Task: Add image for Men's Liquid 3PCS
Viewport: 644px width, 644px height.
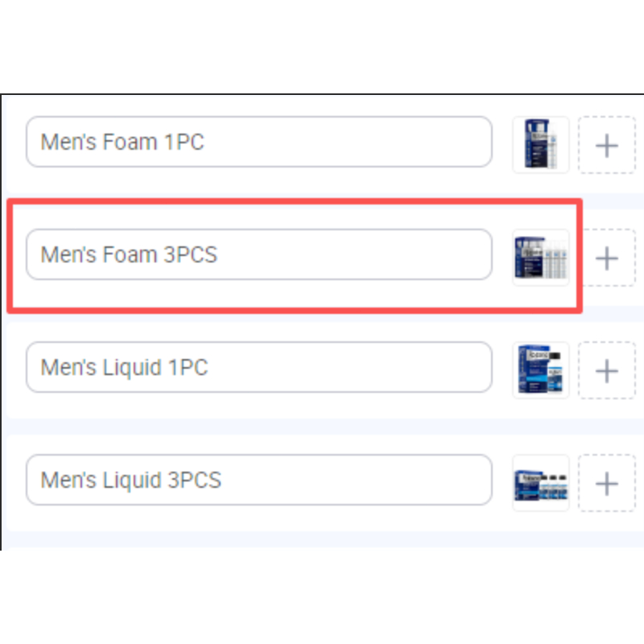Action: (607, 483)
